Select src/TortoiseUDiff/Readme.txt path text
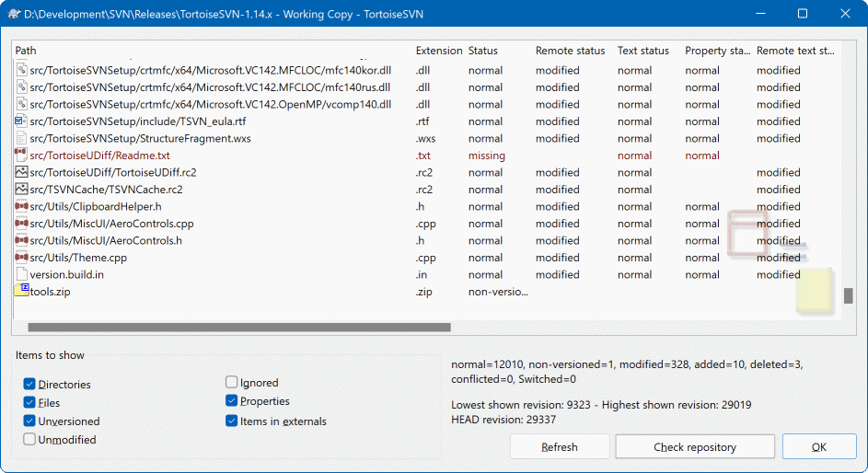Image resolution: width=868 pixels, height=473 pixels. click(99, 156)
